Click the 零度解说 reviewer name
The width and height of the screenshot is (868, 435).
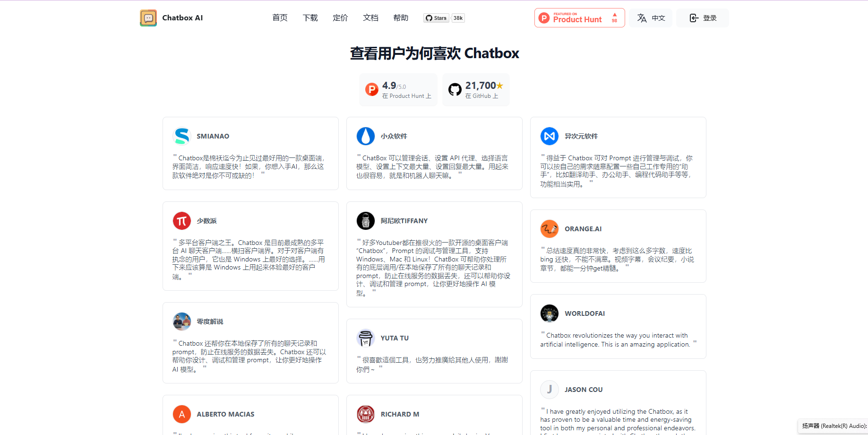tap(210, 322)
